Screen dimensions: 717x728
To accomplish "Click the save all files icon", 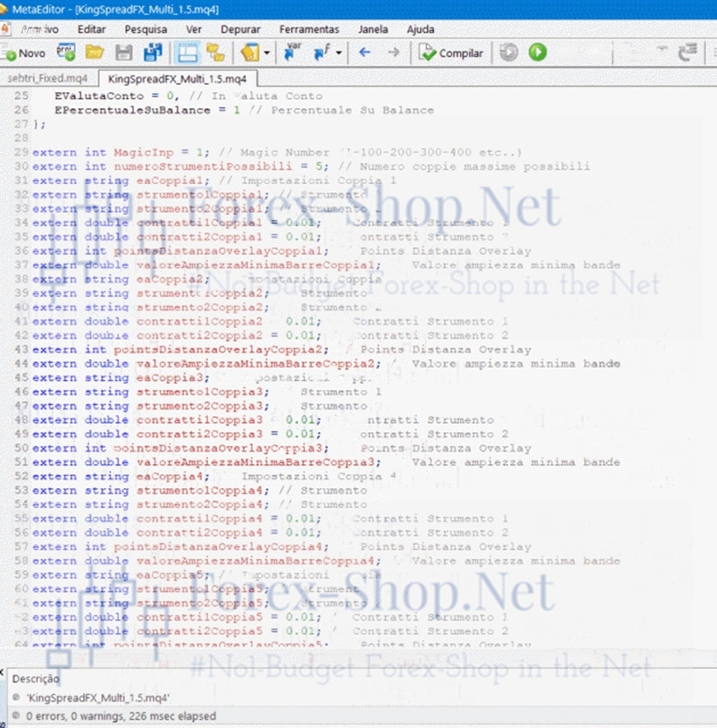I will [x=152, y=53].
